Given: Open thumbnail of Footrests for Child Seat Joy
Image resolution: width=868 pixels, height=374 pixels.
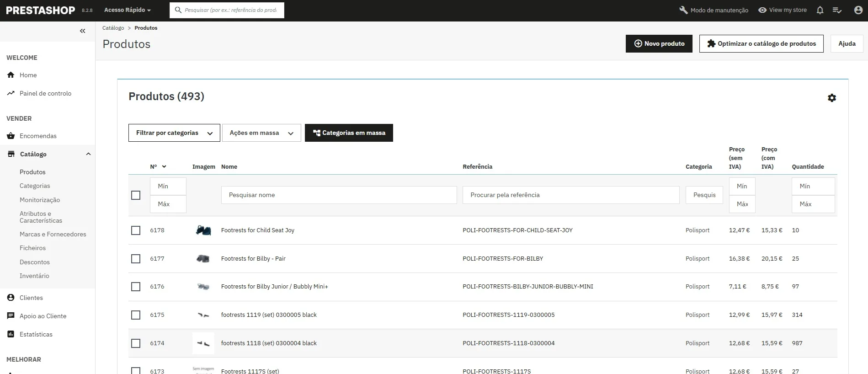Looking at the screenshot, I should (x=203, y=230).
